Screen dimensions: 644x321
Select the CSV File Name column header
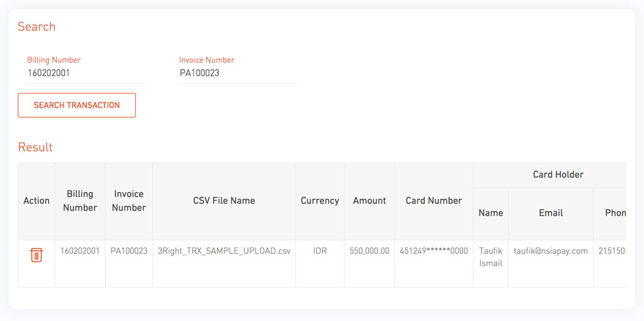224,201
